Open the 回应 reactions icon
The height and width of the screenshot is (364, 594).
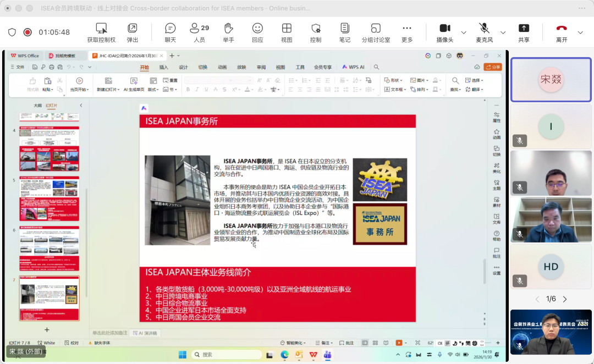click(257, 29)
